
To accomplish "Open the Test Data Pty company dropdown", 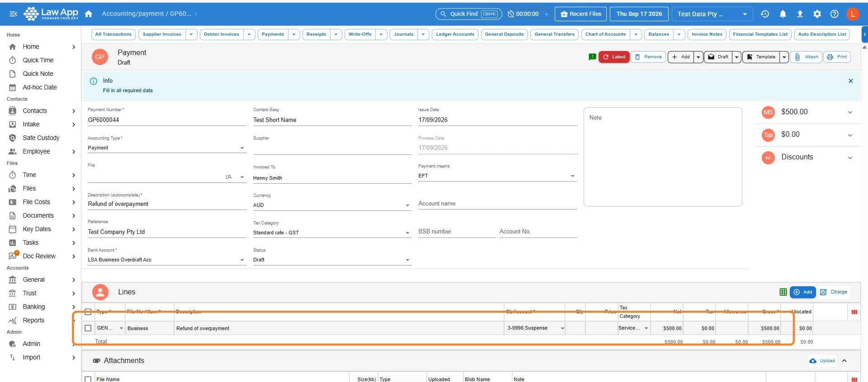I will [712, 14].
